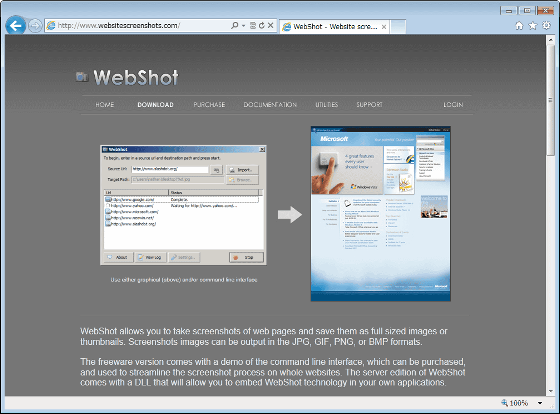Viewport: 560px width, 414px height.
Task: Go to the PURCHASE page link
Action: [209, 105]
